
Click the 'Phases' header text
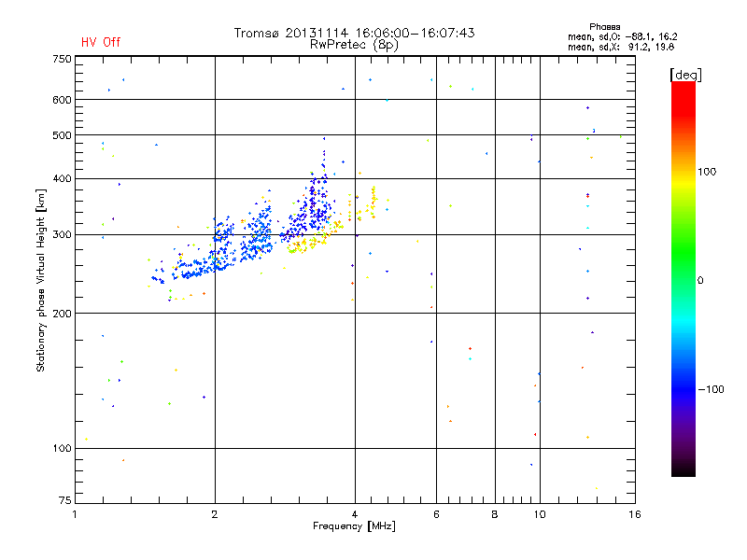pos(604,27)
